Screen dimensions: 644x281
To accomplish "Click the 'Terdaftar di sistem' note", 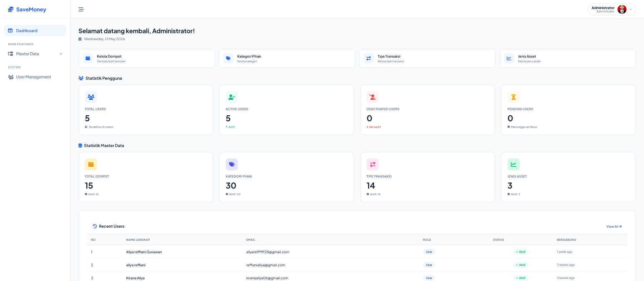I will coord(101,127).
